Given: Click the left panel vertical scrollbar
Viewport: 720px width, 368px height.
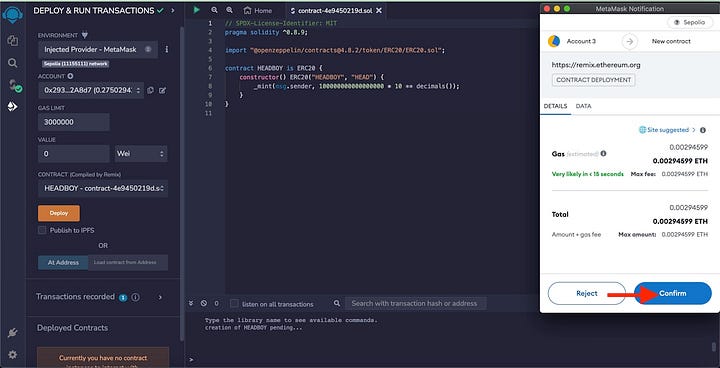Looking at the screenshot, I should click(x=182, y=184).
